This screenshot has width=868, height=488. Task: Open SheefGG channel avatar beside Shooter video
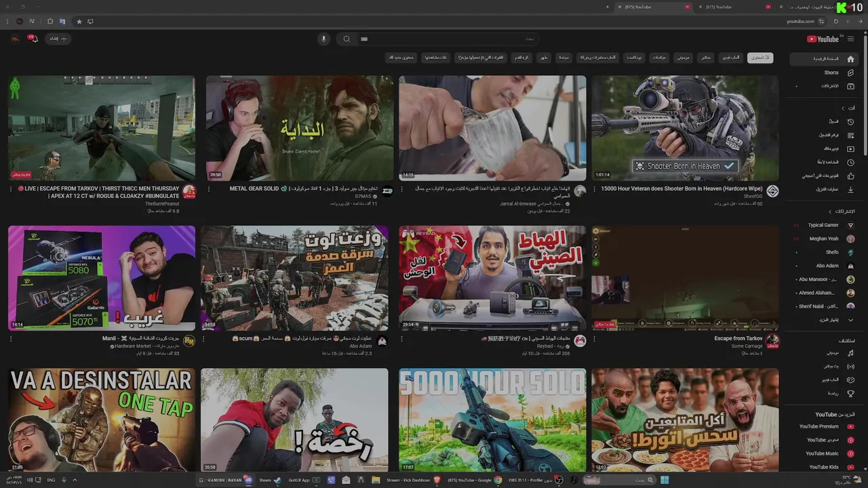[x=772, y=192]
